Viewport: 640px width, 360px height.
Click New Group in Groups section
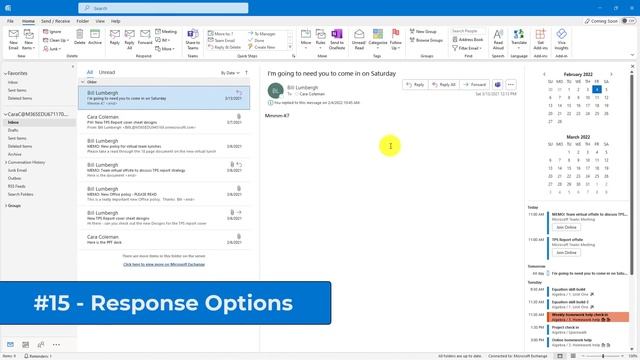423,31
